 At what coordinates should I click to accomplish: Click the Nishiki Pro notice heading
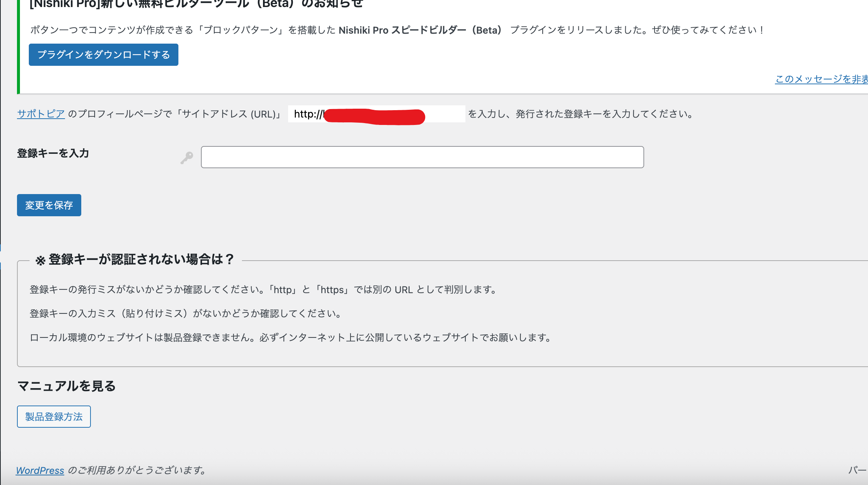197,4
